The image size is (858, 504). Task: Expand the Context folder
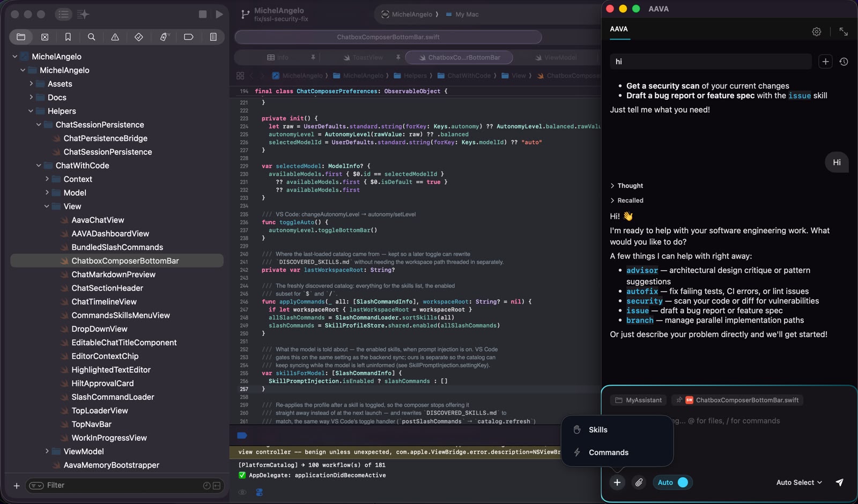coord(47,179)
